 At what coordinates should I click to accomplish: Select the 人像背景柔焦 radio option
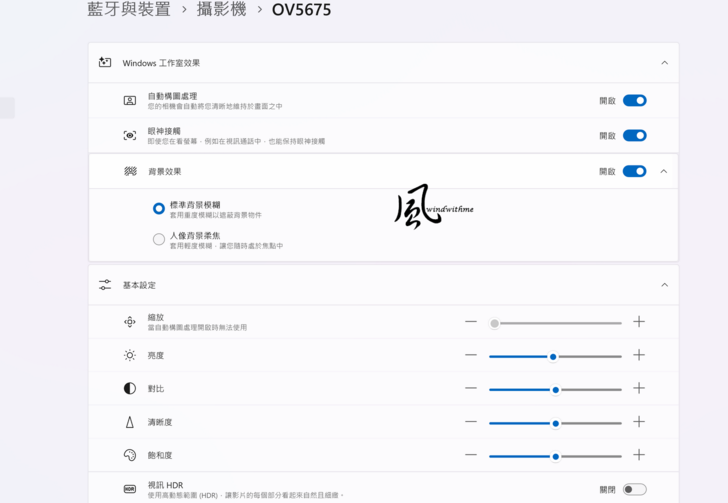(x=159, y=239)
